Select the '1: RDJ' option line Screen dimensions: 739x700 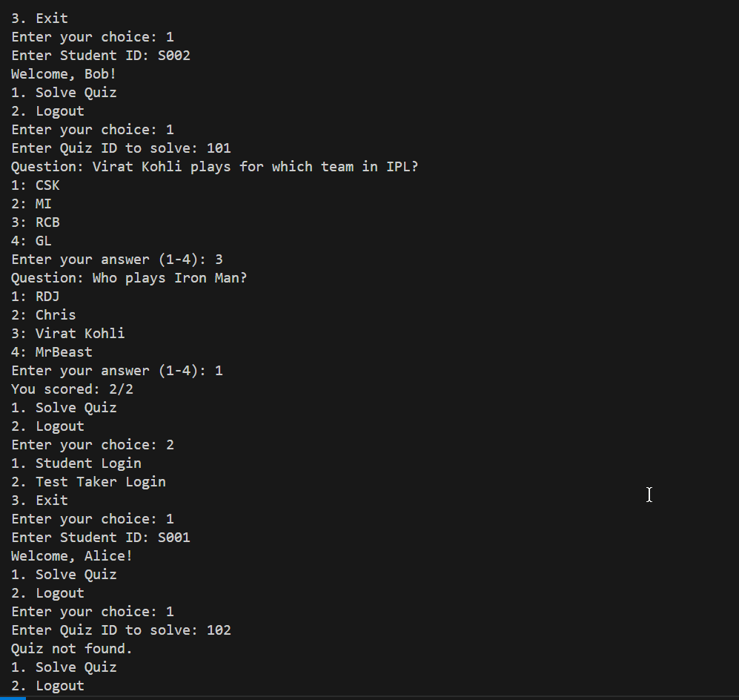point(35,296)
